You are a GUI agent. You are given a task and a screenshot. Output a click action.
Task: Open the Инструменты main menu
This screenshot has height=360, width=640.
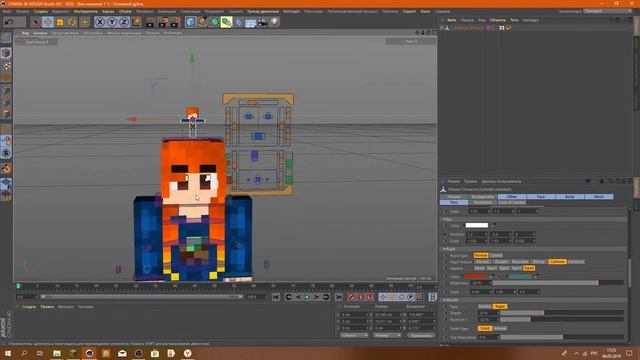coord(86,11)
